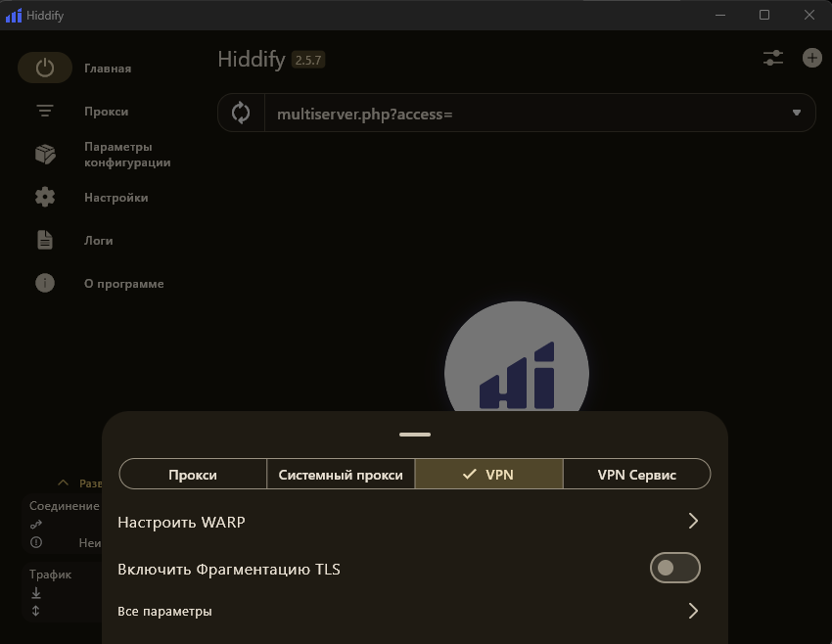The image size is (832, 644).
Task: Click the power connect button in sidebar
Action: tap(45, 68)
